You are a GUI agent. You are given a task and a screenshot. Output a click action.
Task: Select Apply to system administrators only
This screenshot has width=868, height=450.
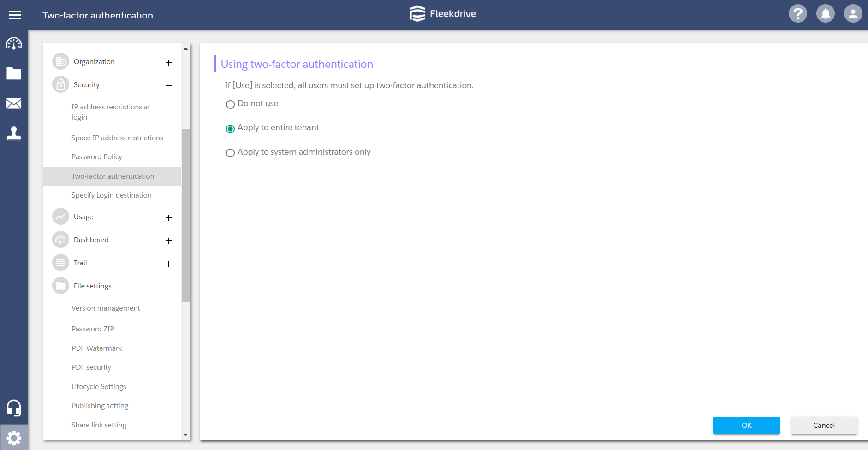(x=230, y=153)
